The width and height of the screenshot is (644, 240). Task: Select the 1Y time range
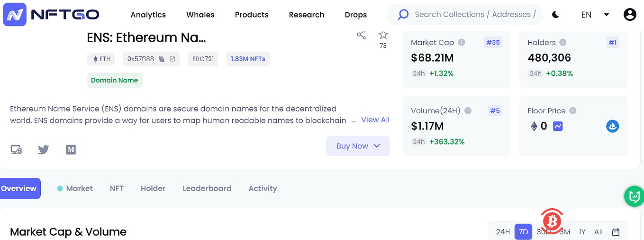point(582,232)
